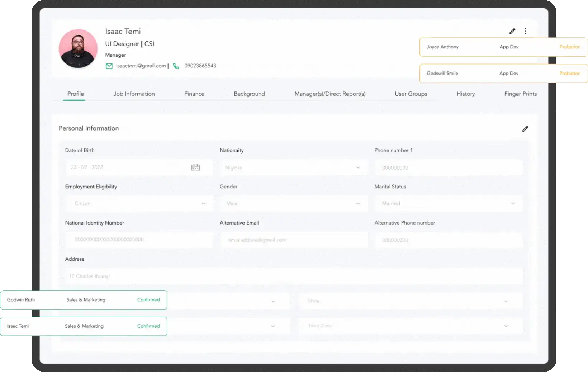Click the green phone icon
588x373 pixels.
coord(176,66)
